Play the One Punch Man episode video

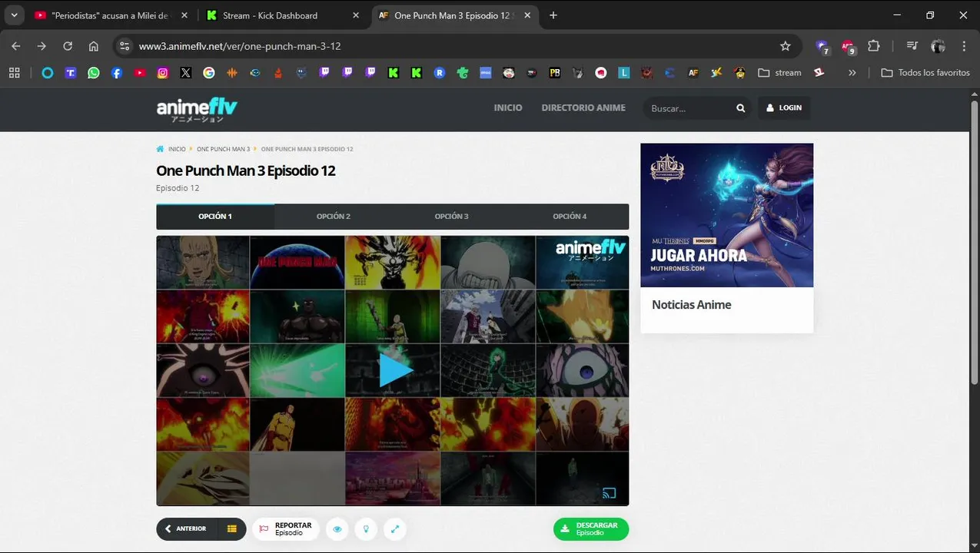tap(396, 370)
